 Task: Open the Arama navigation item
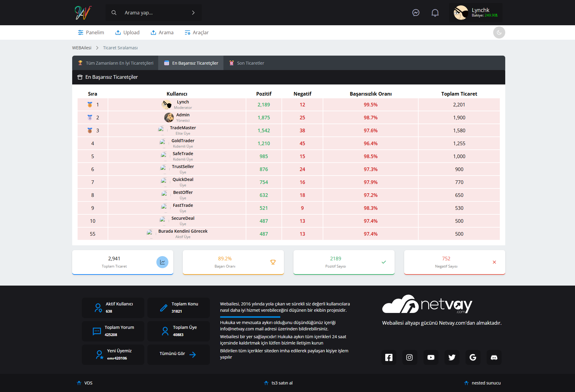click(x=162, y=32)
